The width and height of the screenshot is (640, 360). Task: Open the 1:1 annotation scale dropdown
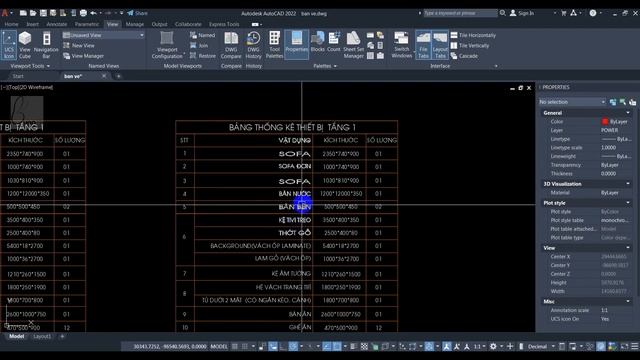click(479, 347)
